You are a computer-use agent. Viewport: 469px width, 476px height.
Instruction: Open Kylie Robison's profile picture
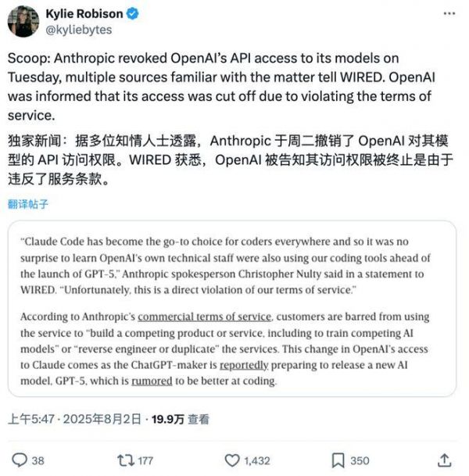tap(23, 21)
